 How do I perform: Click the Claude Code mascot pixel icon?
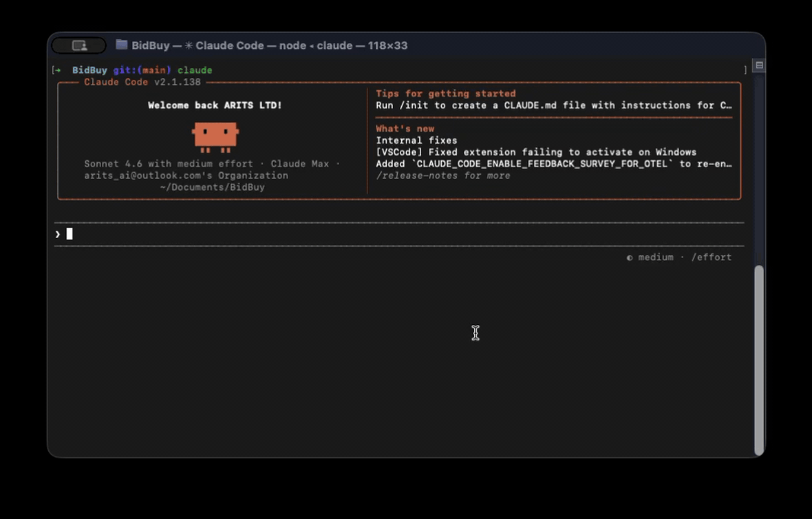[215, 137]
